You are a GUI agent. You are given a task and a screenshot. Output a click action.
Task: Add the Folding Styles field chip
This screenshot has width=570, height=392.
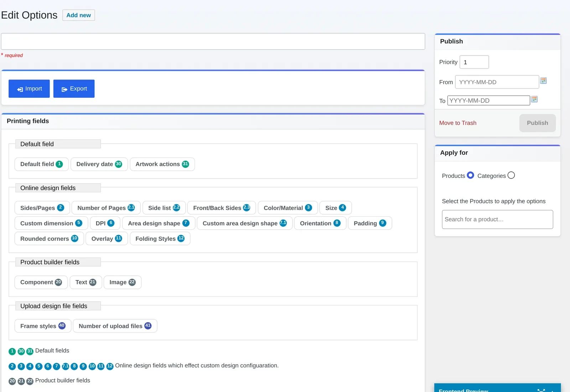160,238
